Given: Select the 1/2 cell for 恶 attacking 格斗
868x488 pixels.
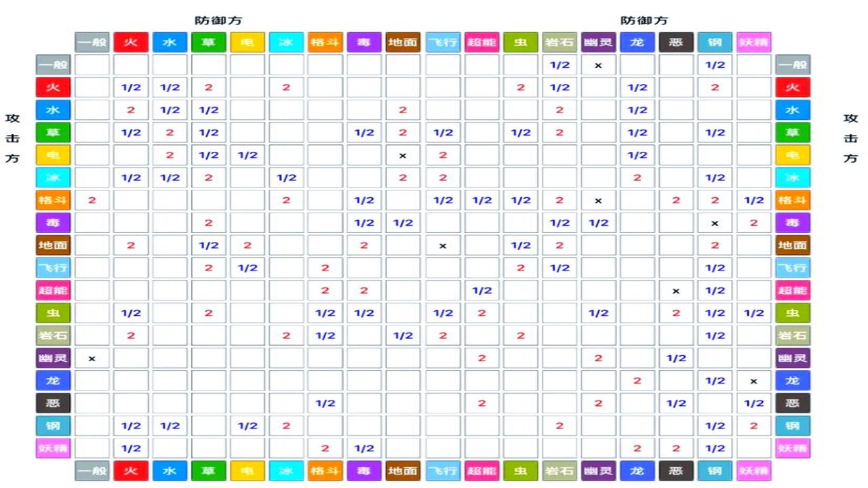Looking at the screenshot, I should click(x=325, y=403).
